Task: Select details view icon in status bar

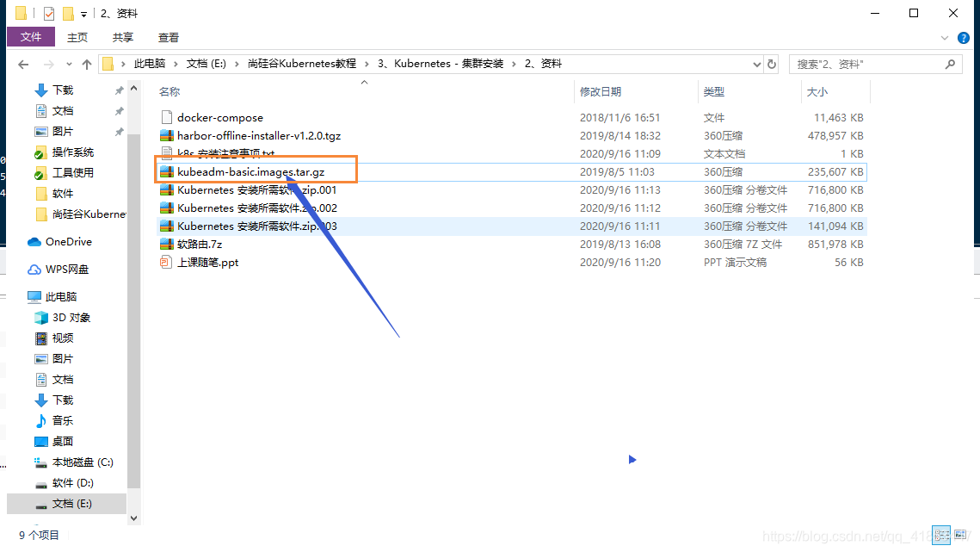Action: [940, 535]
